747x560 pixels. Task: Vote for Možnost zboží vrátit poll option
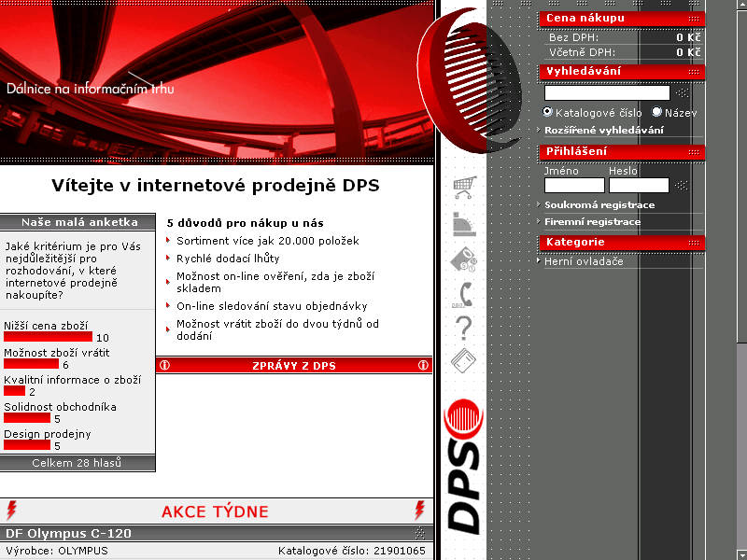click(x=57, y=353)
